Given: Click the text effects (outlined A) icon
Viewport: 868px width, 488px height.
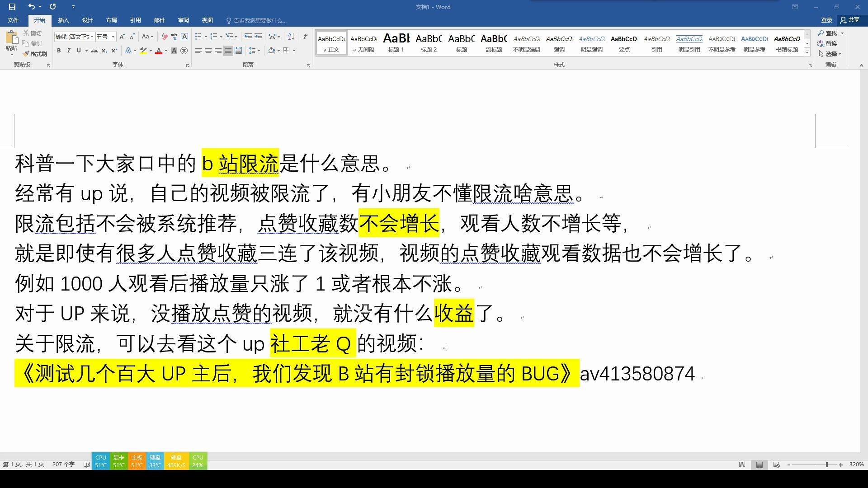Looking at the screenshot, I should coord(128,51).
